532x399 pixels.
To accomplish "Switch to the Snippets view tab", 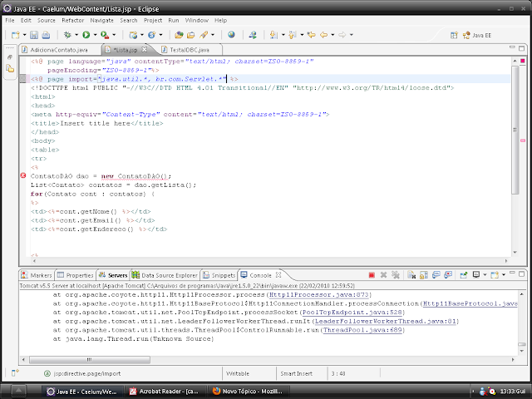I will coord(219,275).
